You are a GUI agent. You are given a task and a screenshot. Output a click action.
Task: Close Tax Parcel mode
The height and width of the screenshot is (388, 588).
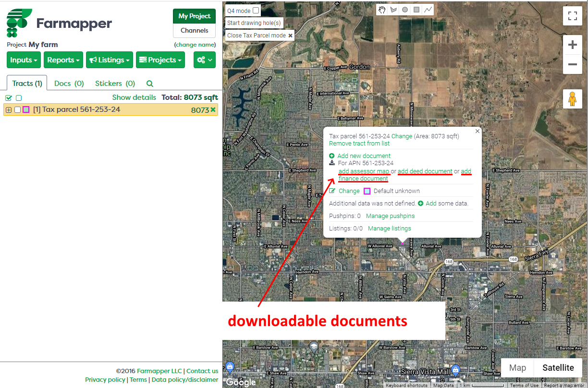click(260, 36)
